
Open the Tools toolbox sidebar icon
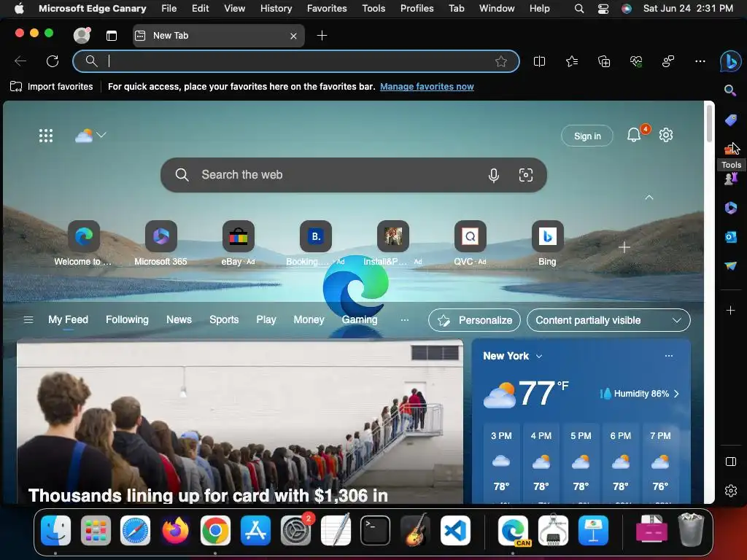coord(730,149)
